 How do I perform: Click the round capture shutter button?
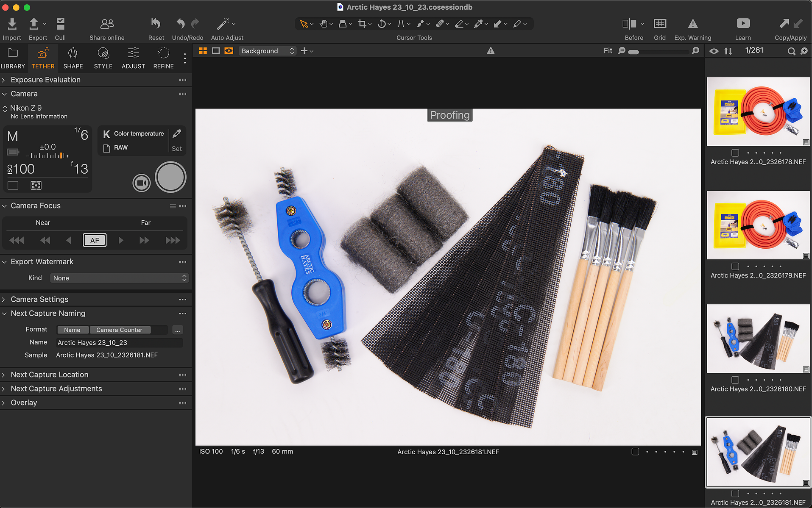(x=170, y=177)
